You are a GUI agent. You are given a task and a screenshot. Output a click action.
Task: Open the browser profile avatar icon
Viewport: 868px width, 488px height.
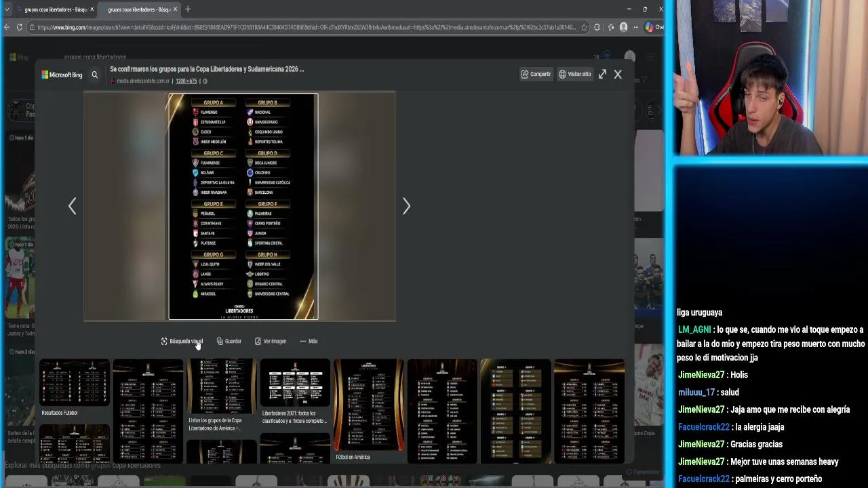(x=623, y=27)
